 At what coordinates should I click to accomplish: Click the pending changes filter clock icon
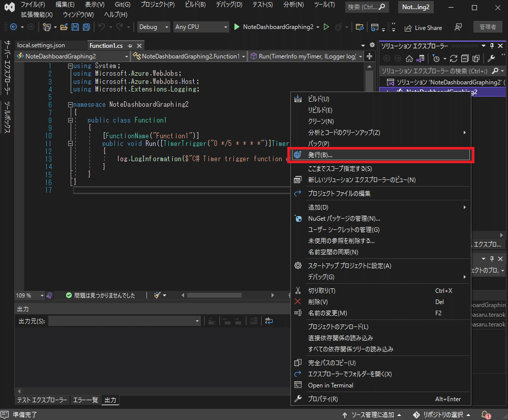tap(436, 58)
